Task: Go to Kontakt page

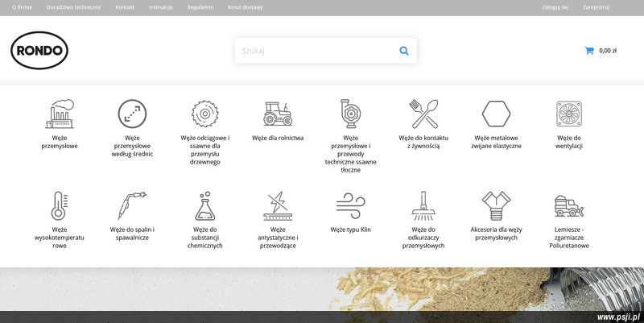Action: 125,7
